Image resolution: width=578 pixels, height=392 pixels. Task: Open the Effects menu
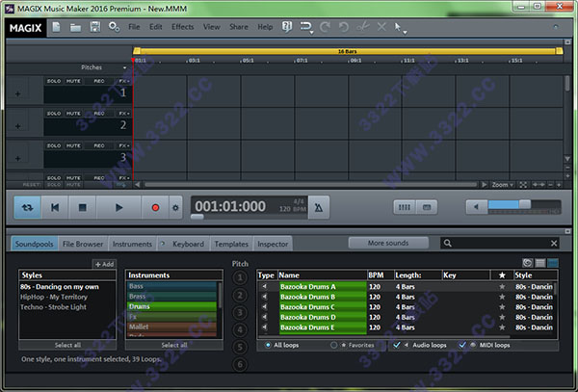[182, 27]
